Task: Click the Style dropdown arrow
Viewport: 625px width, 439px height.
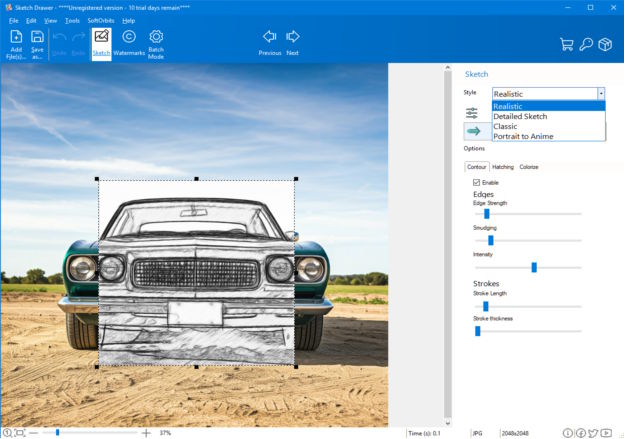Action: (x=601, y=94)
